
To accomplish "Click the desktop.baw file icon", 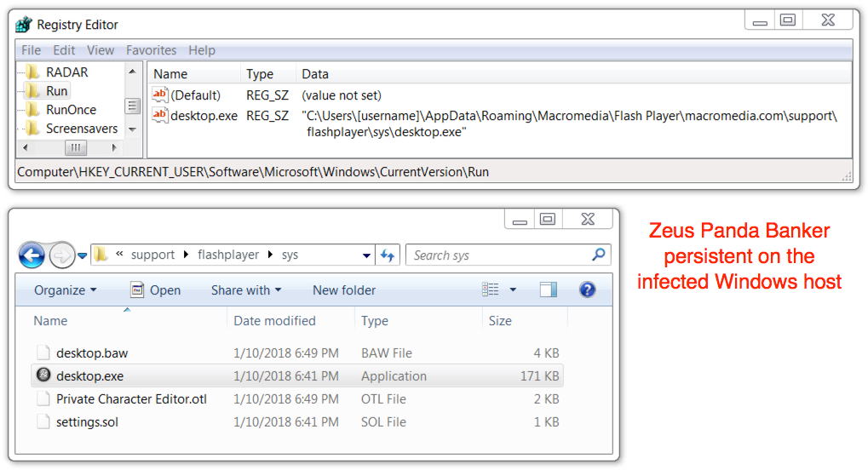I will (x=43, y=352).
